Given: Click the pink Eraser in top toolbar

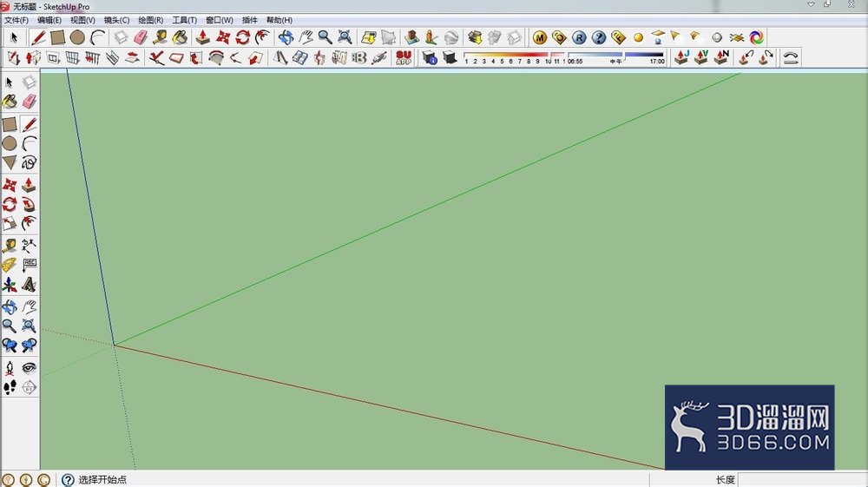Looking at the screenshot, I should click(x=141, y=37).
